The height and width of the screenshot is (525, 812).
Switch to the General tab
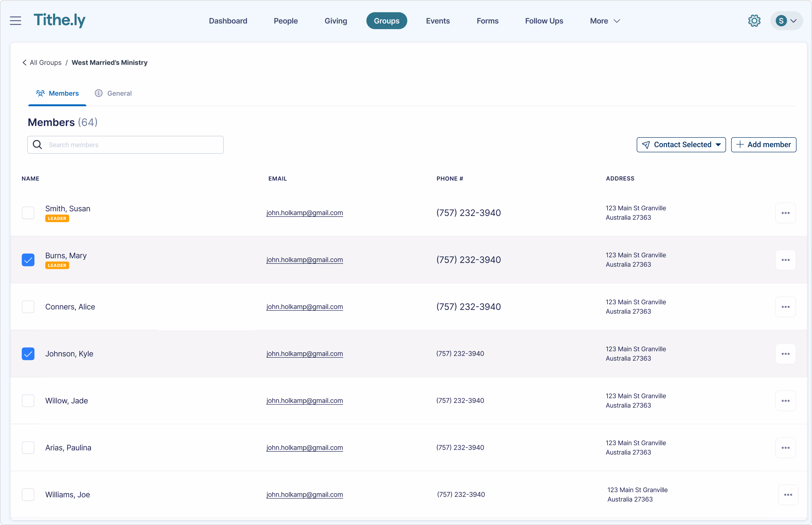[119, 93]
